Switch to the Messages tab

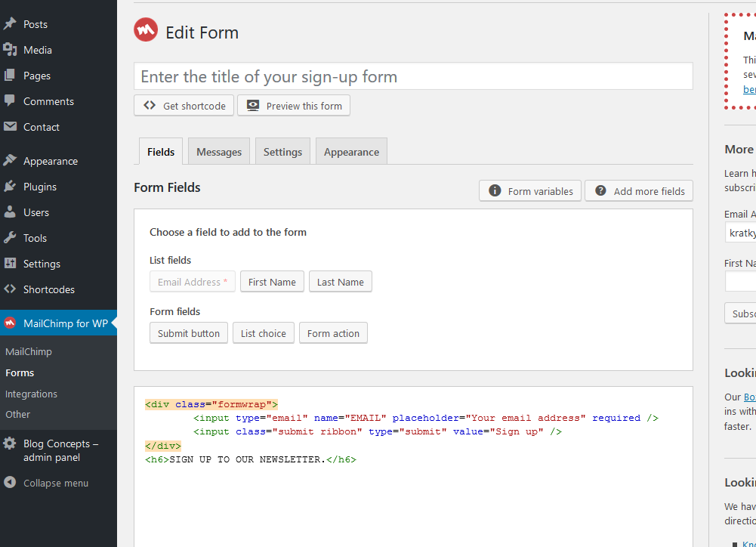[x=219, y=152]
